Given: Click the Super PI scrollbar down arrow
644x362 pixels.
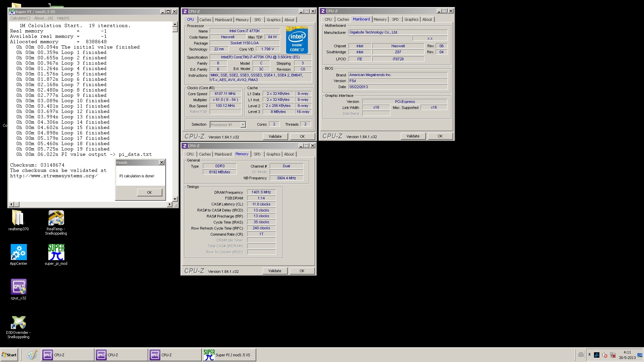Looking at the screenshot, I should pos(175,199).
